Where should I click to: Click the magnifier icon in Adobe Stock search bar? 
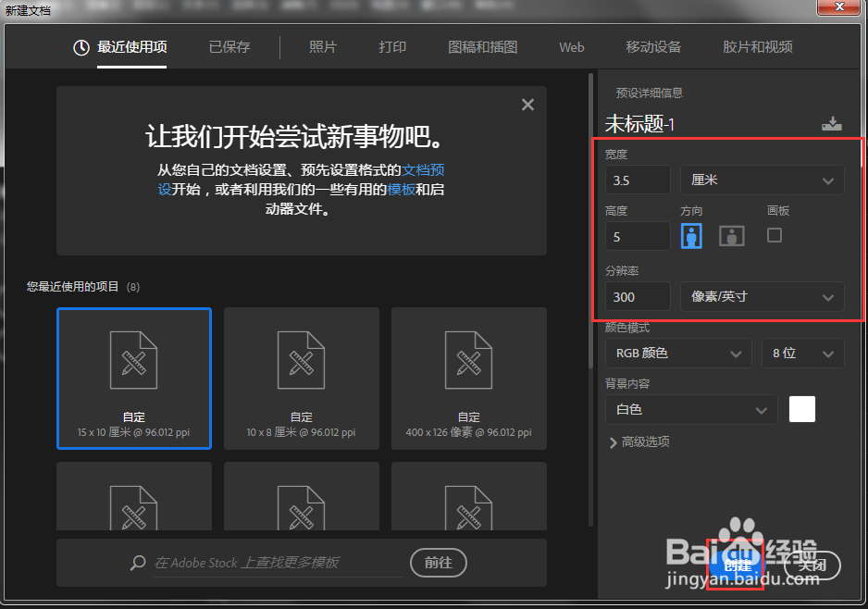pyautogui.click(x=138, y=563)
